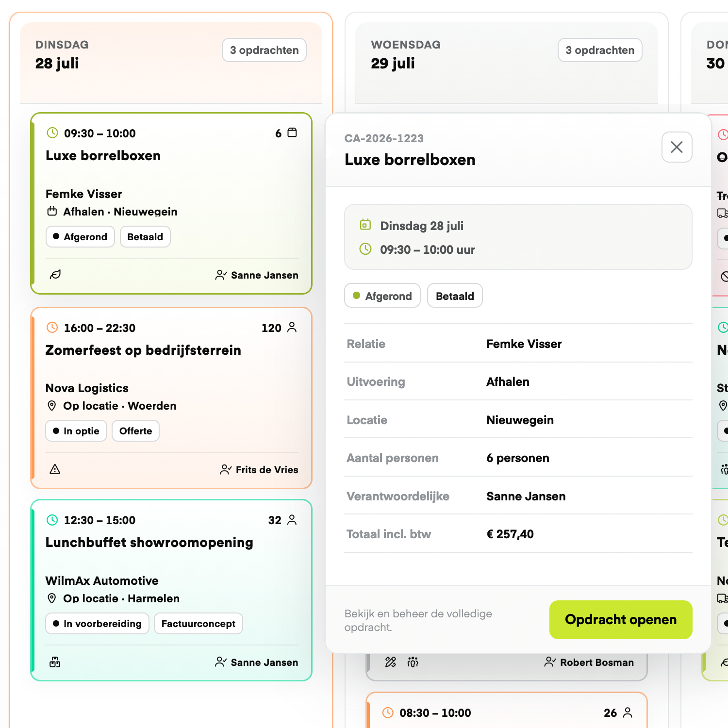Click Uitvoering value Afhalen in popup
728x728 pixels.
point(508,382)
